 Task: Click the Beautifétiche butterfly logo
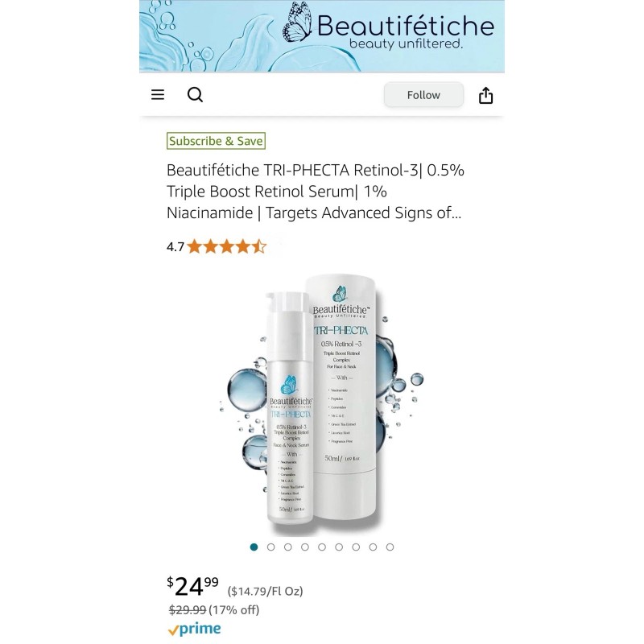[297, 23]
